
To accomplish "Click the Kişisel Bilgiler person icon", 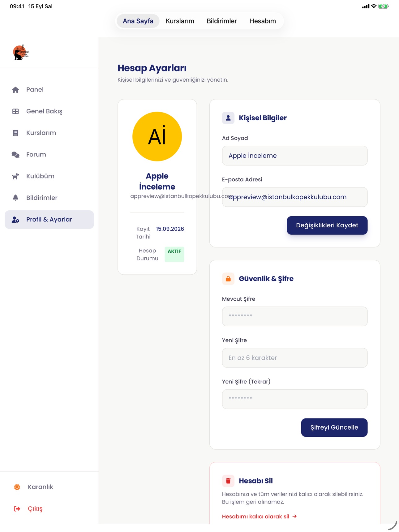I will [x=228, y=118].
